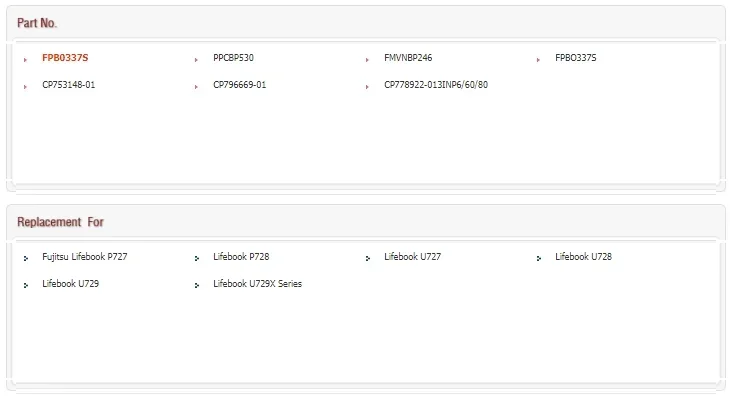730x402 pixels.
Task: Click the bullet arrow beside Lifebook U727
Action: [367, 259]
